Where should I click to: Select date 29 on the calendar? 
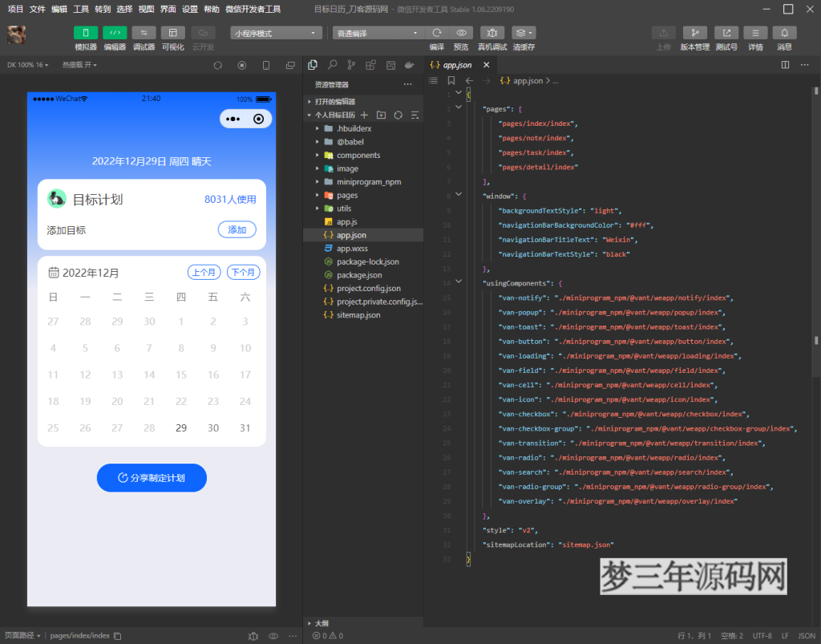pos(181,427)
